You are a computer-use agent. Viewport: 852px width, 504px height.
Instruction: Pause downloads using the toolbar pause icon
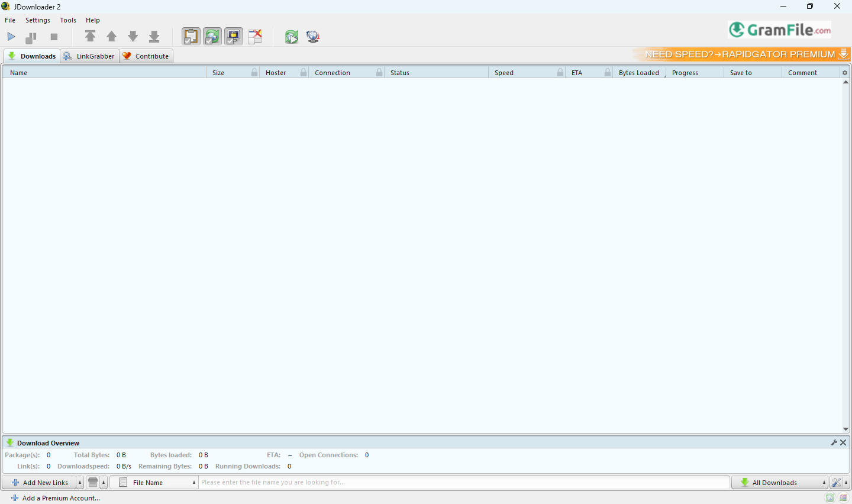pos(31,37)
